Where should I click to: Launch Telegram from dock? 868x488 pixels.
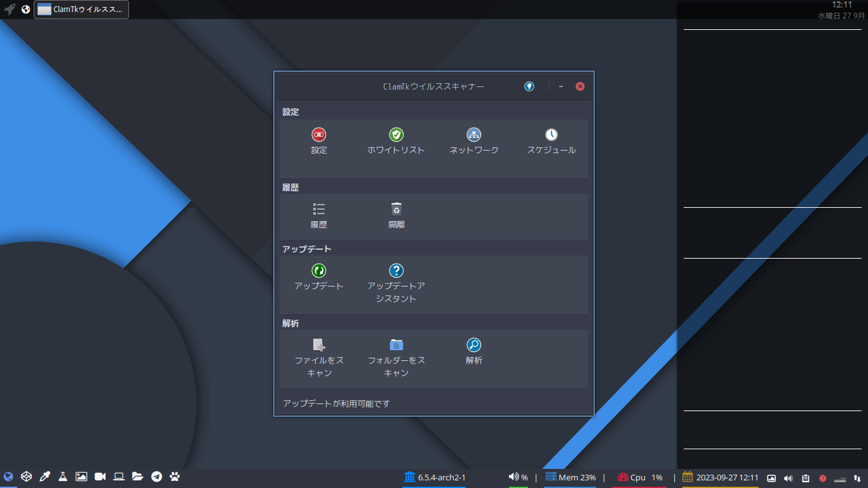[x=156, y=477]
